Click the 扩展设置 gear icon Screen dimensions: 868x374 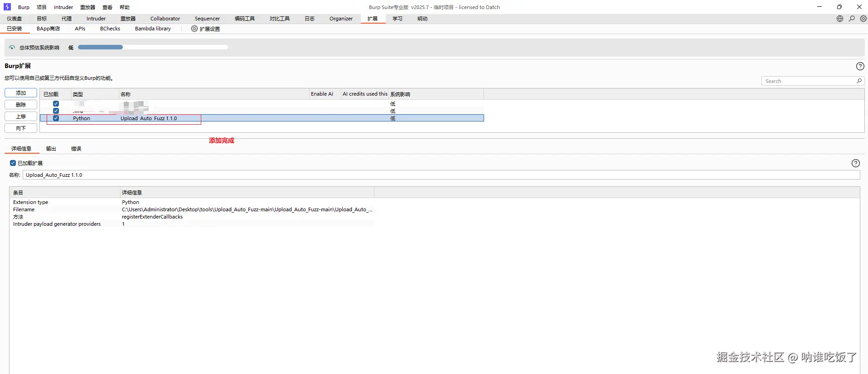[194, 29]
